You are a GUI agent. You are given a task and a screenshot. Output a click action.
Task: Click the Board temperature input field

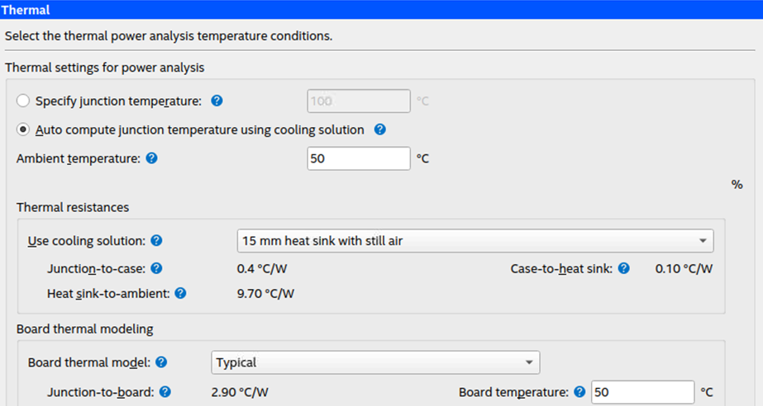tap(642, 392)
